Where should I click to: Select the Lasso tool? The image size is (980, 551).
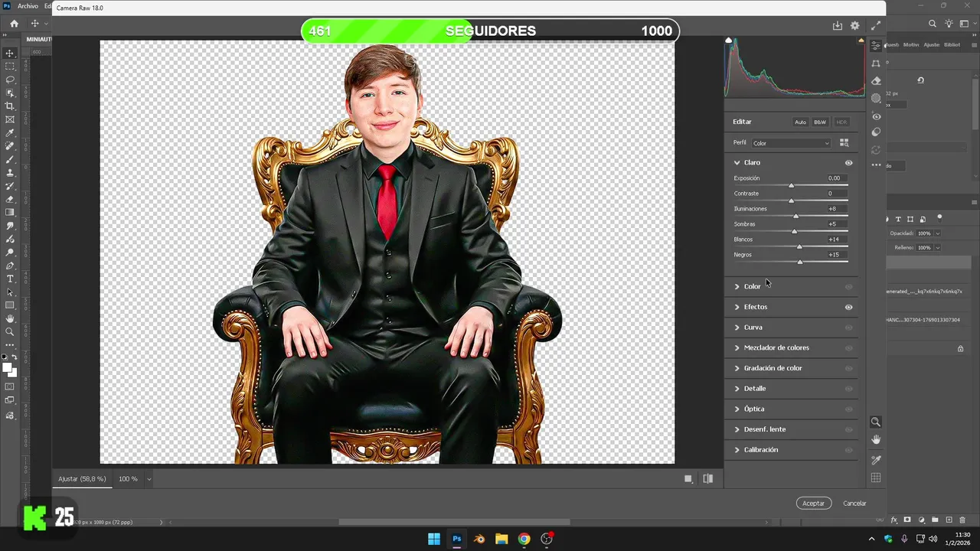pyautogui.click(x=10, y=80)
